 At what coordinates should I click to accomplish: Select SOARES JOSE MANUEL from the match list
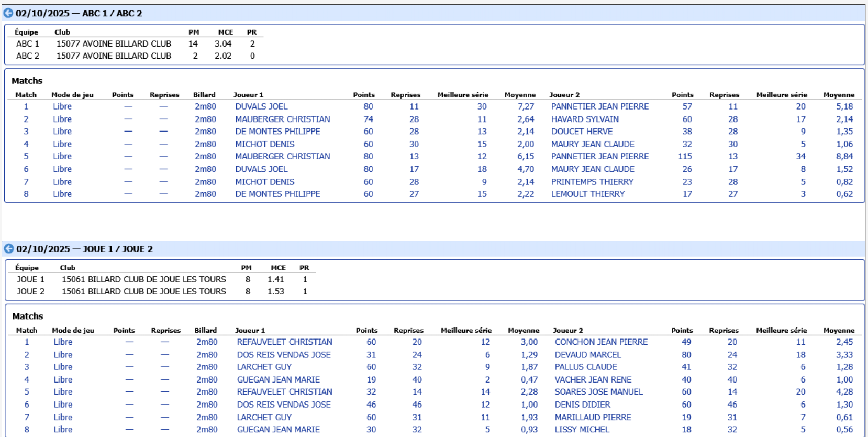point(598,392)
